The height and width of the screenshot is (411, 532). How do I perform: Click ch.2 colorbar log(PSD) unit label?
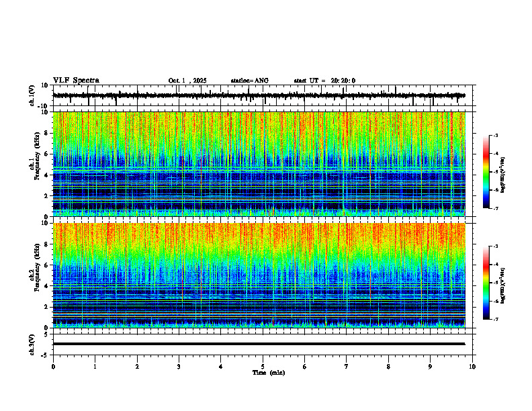pos(503,285)
